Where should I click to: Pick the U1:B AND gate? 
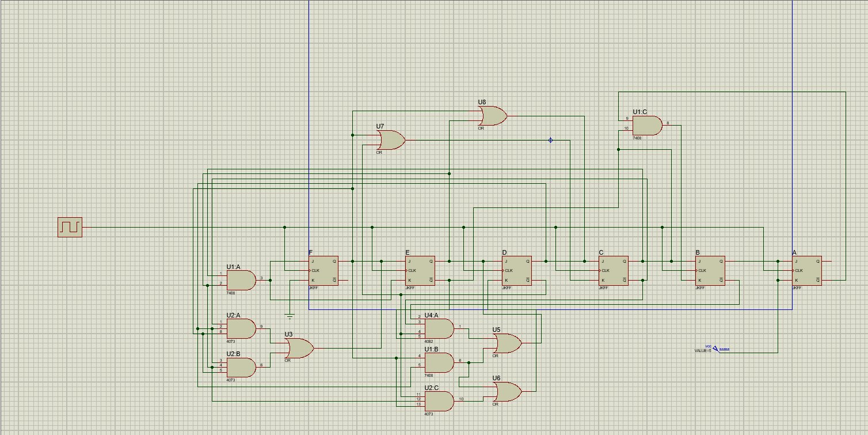[439, 362]
